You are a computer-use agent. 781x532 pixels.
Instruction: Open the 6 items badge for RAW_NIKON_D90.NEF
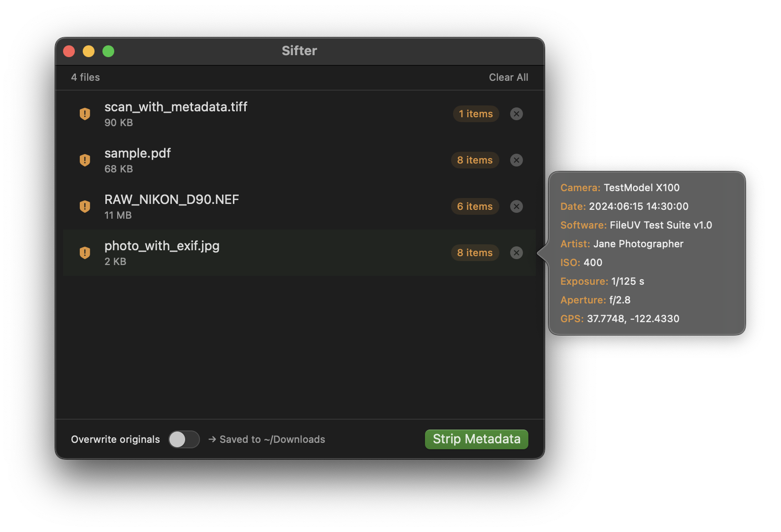pos(475,206)
